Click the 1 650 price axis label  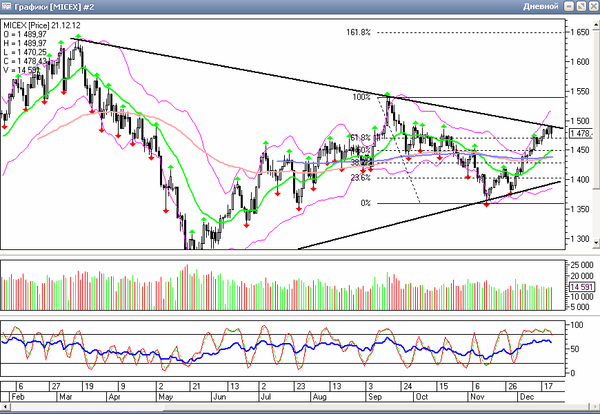[x=580, y=33]
